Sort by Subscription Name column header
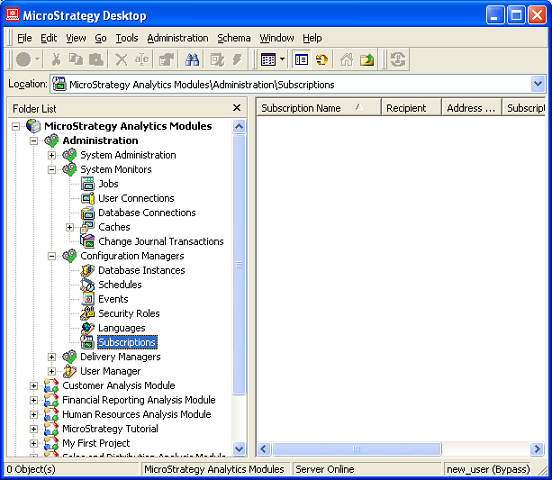Viewport: 552px width, 480px height. tap(319, 108)
